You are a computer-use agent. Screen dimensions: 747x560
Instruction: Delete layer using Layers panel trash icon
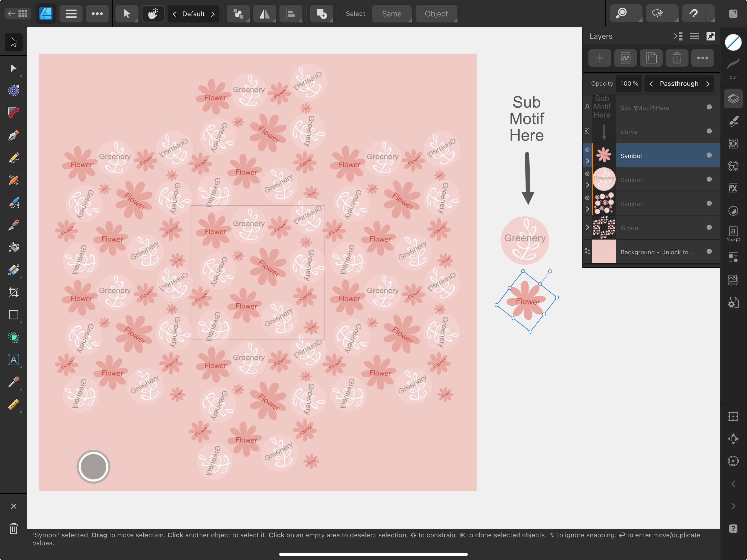pyautogui.click(x=677, y=58)
